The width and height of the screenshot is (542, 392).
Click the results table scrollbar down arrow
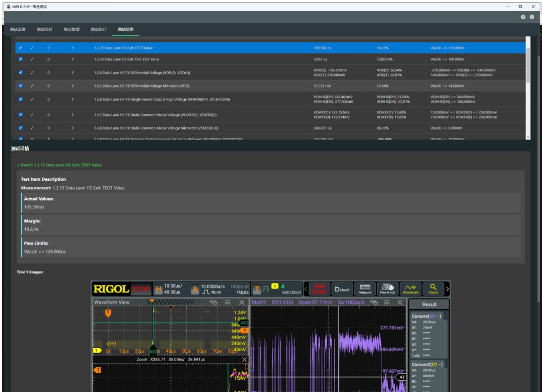528,137
